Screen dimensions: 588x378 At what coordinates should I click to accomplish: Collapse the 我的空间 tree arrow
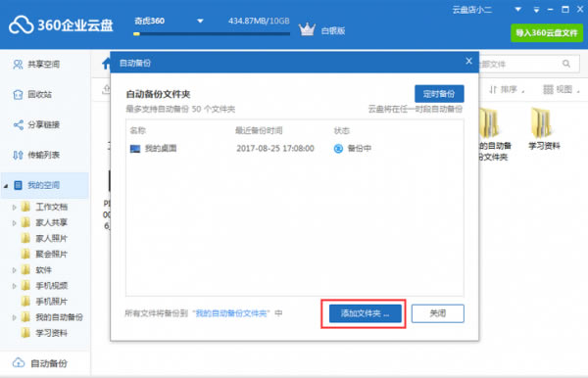coord(6,185)
